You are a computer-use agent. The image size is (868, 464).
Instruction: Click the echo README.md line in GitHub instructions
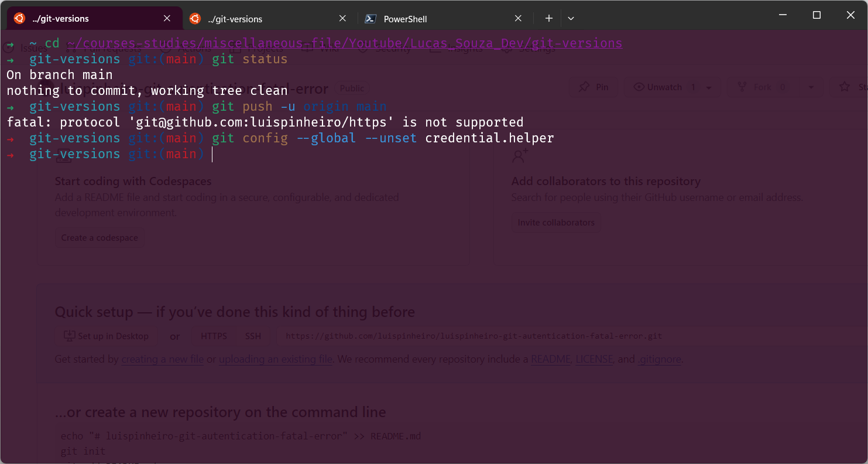pyautogui.click(x=241, y=436)
